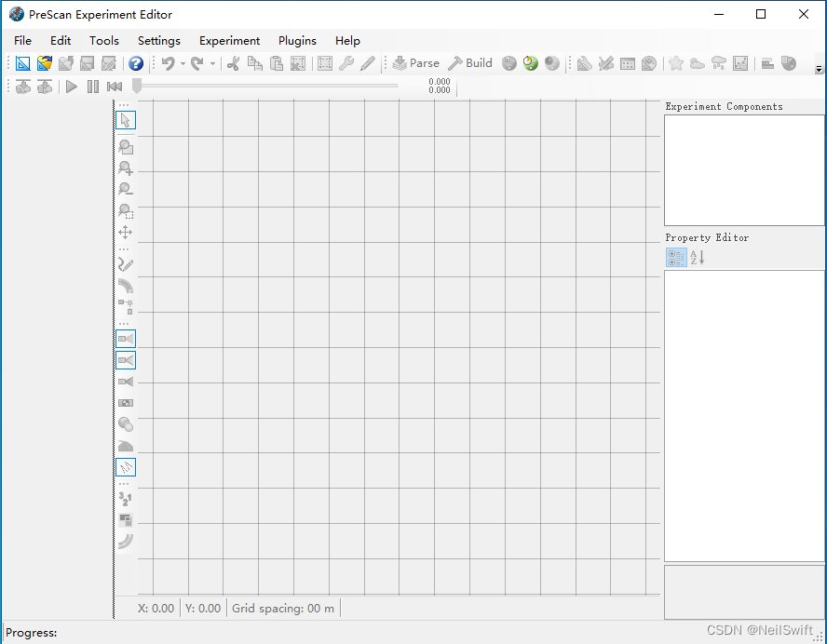Image resolution: width=827 pixels, height=644 pixels.
Task: Switch Property Editor to categorized view
Action: click(676, 258)
